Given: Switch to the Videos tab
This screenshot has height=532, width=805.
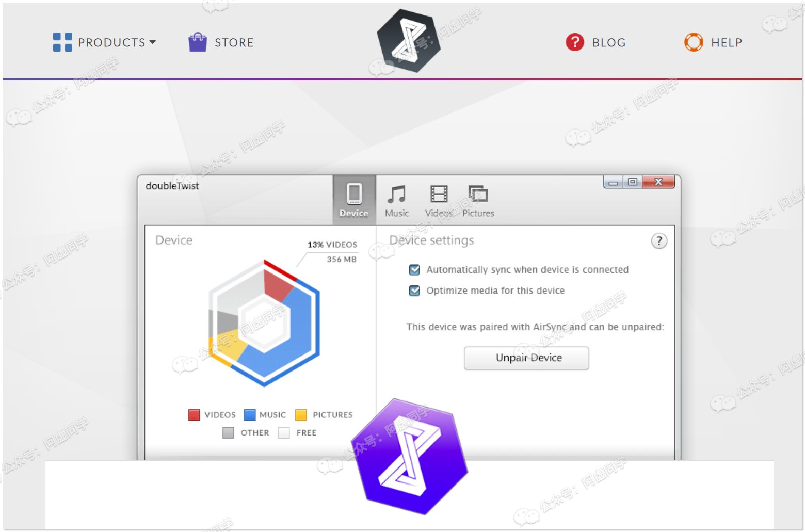Looking at the screenshot, I should point(439,201).
